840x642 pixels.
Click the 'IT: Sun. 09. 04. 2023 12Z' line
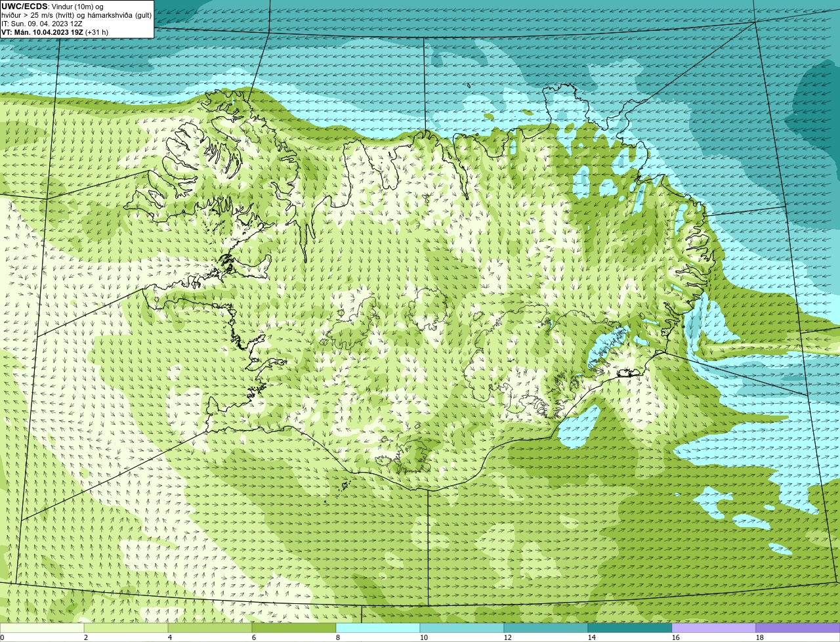(42, 24)
